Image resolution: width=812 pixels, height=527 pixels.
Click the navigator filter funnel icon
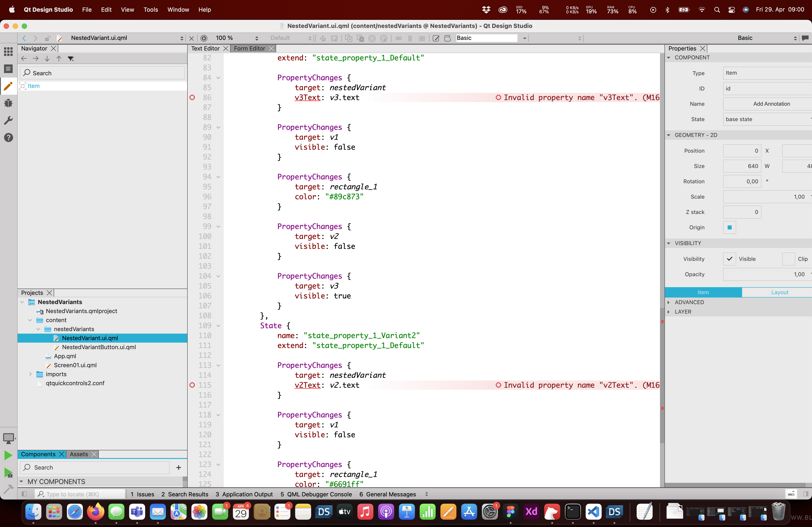(x=71, y=59)
